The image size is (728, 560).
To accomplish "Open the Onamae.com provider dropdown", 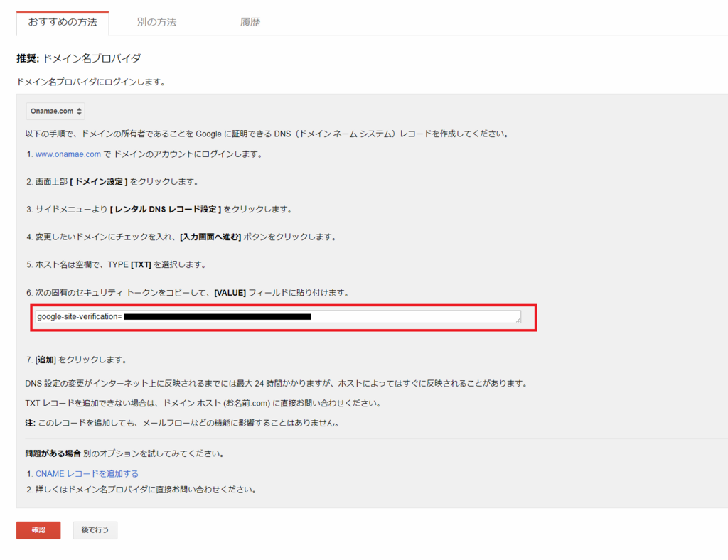I will (55, 112).
